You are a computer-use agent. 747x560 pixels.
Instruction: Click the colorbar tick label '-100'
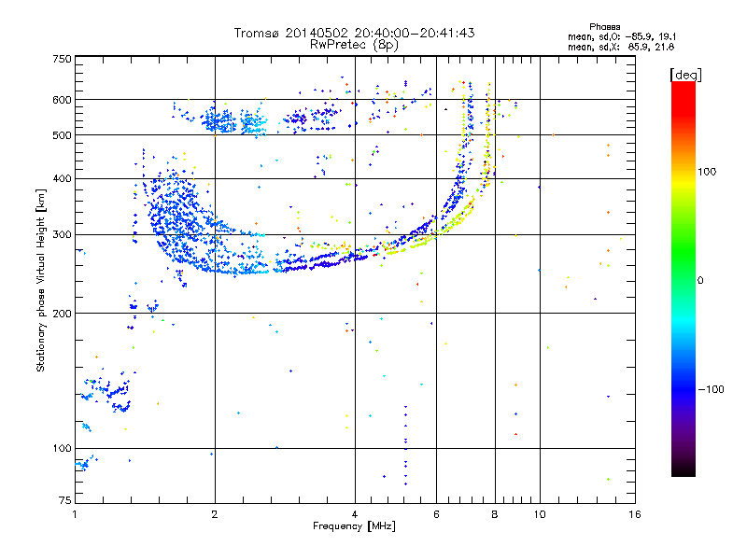[712, 389]
